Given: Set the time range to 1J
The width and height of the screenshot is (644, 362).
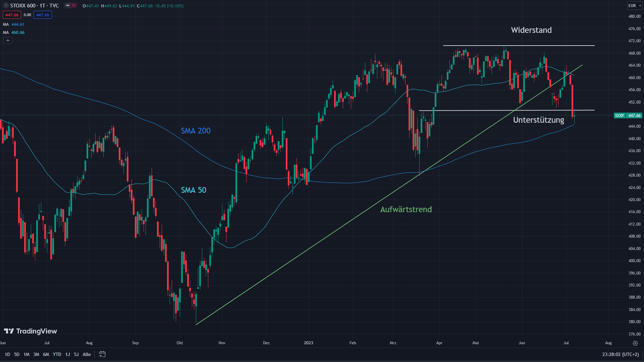Looking at the screenshot, I should 67,354.
